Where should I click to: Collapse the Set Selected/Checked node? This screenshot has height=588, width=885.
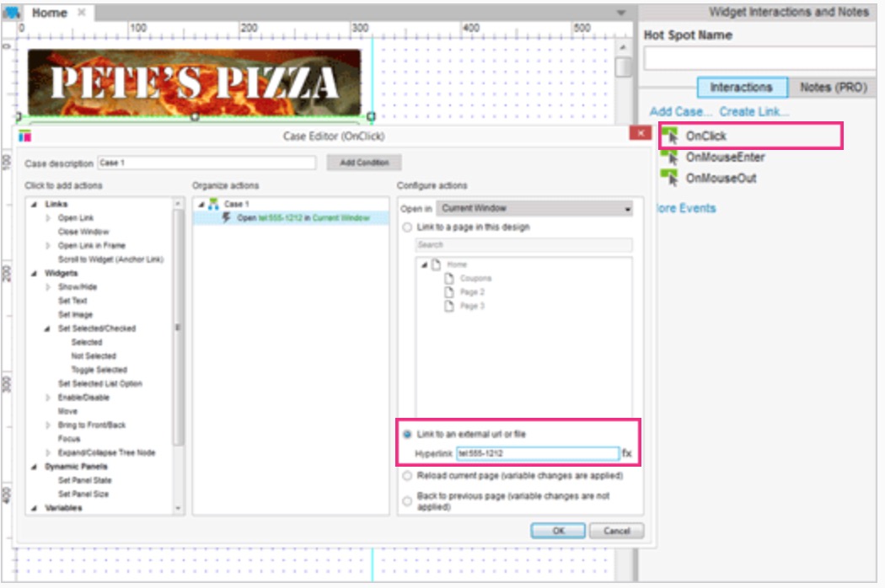[x=48, y=329]
